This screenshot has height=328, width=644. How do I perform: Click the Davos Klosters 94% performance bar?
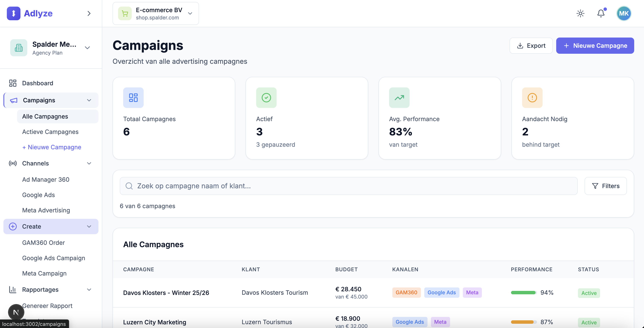click(523, 292)
